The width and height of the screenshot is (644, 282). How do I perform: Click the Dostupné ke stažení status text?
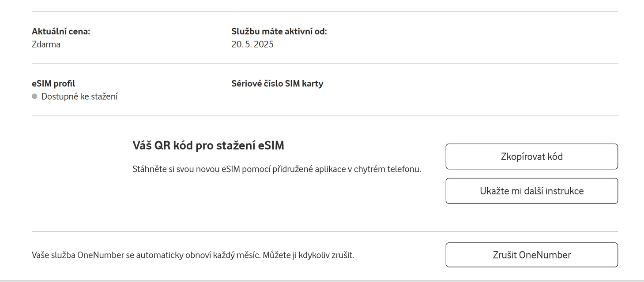pos(79,96)
